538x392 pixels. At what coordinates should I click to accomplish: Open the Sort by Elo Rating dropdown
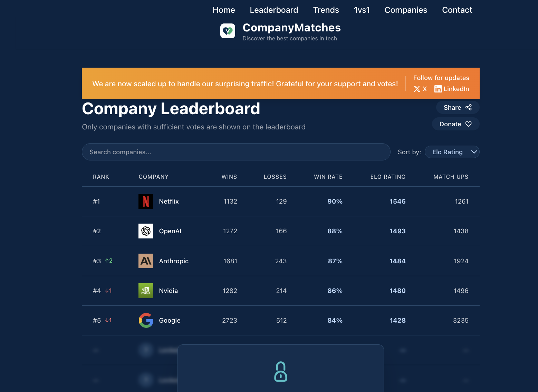pos(452,152)
